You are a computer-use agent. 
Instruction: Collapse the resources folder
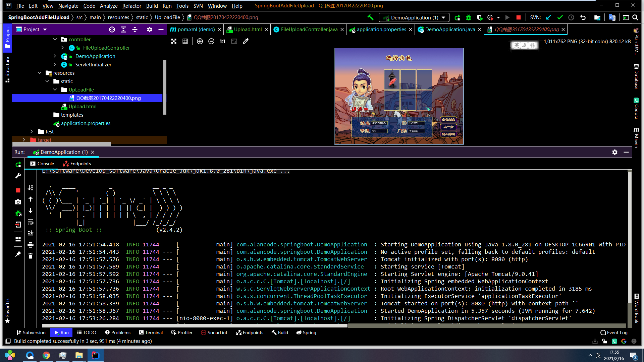(40, 73)
